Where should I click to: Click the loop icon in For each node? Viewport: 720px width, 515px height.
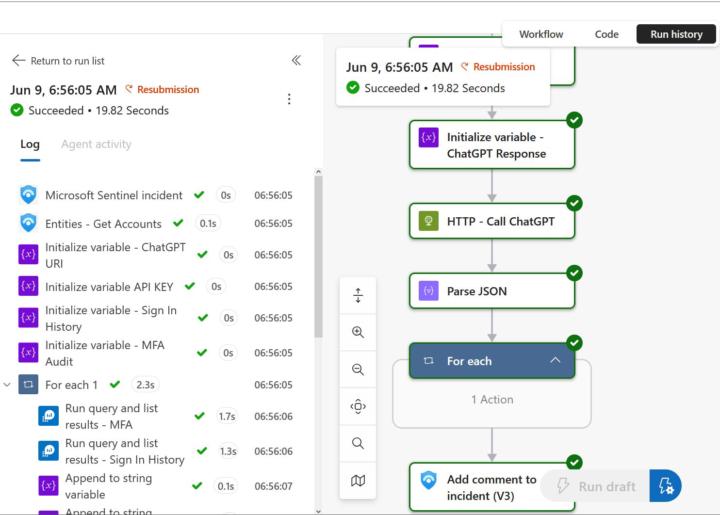pyautogui.click(x=428, y=361)
